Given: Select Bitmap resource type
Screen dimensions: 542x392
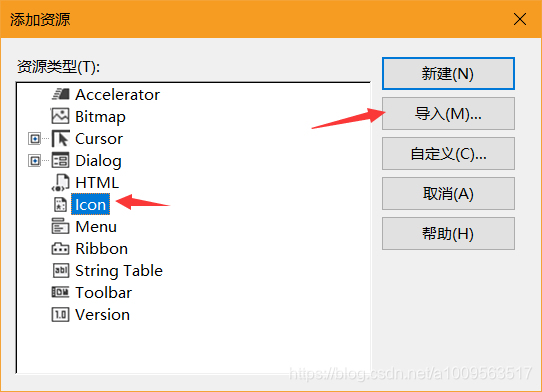Looking at the screenshot, I should pos(100,117).
